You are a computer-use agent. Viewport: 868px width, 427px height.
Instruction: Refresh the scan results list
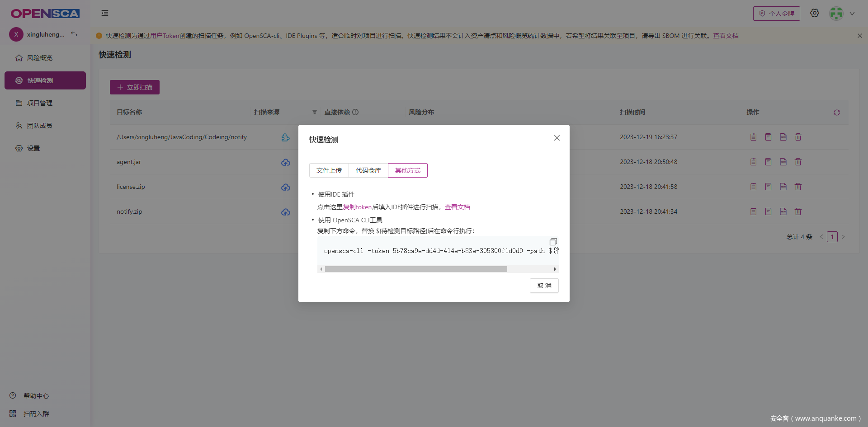(837, 113)
